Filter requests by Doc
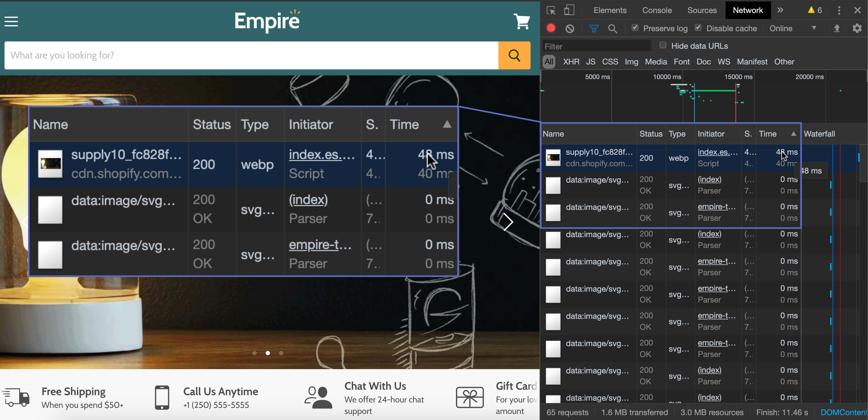868x420 pixels. pyautogui.click(x=703, y=62)
